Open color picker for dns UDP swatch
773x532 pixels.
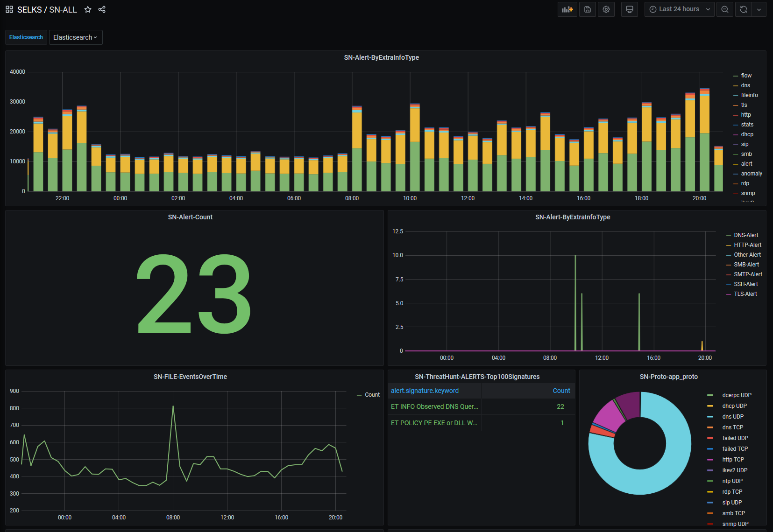710,417
